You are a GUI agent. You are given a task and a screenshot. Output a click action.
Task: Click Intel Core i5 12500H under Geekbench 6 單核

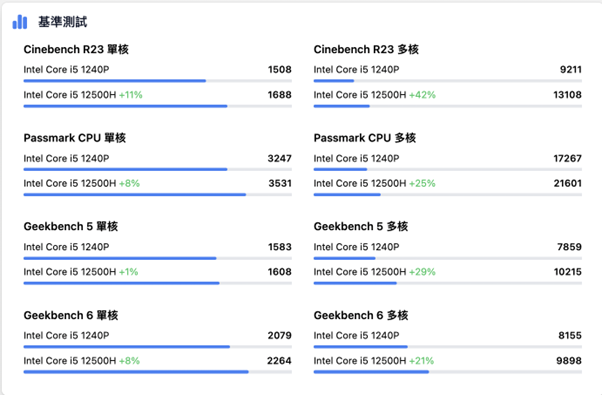pyautogui.click(x=69, y=361)
